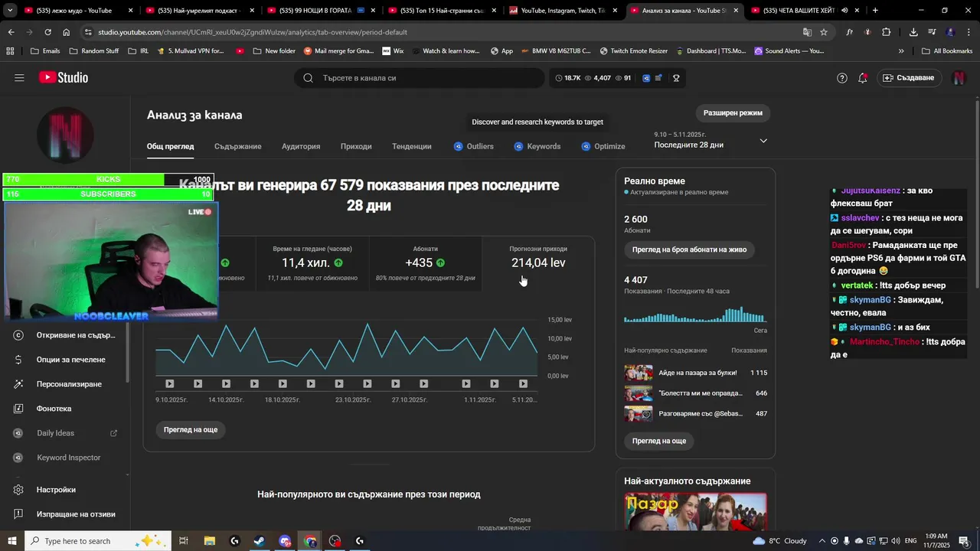Viewport: 980px width, 551px height.
Task: Open the video row with 646 views
Action: pyautogui.click(x=695, y=393)
